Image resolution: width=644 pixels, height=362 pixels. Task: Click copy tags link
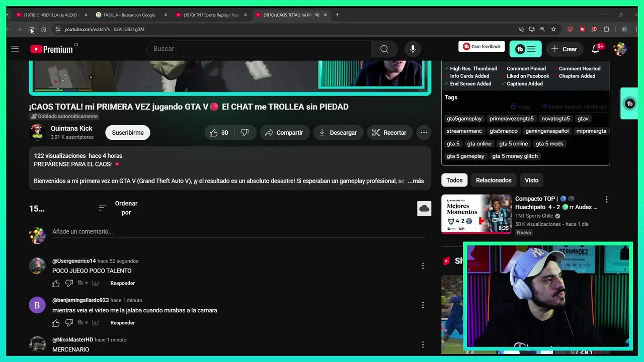point(521,107)
